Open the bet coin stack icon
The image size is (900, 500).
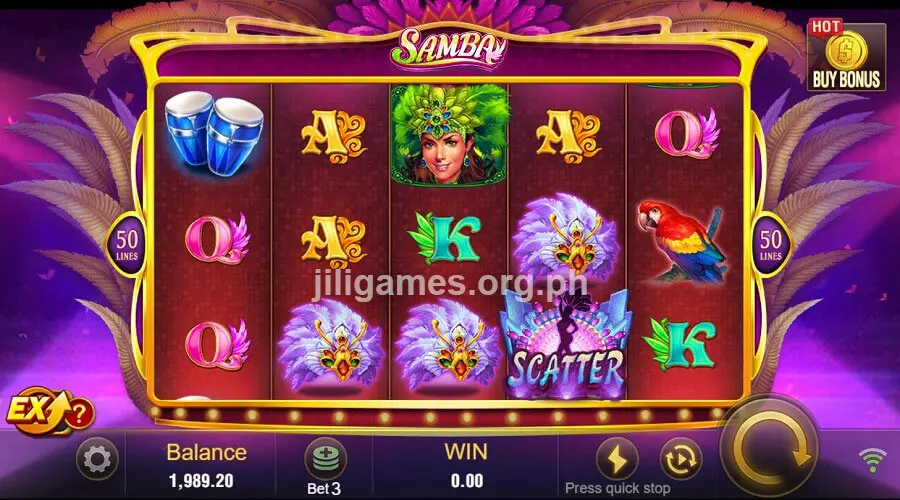[325, 458]
